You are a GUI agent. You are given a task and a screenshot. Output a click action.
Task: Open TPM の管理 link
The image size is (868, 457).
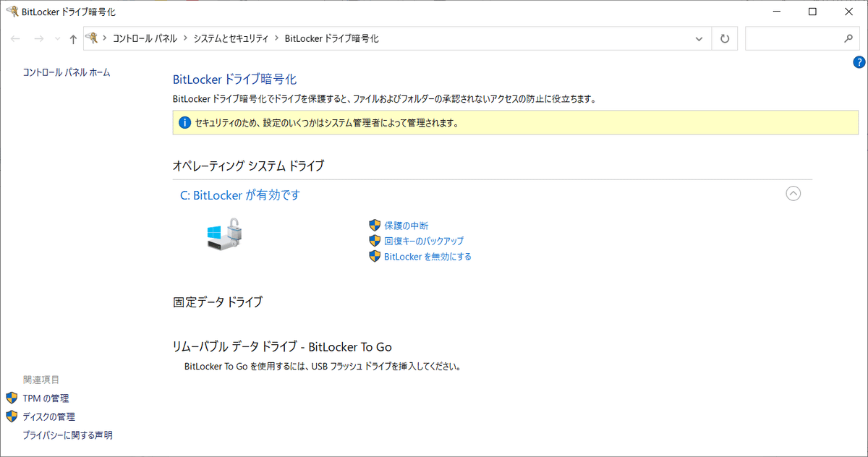(x=46, y=398)
